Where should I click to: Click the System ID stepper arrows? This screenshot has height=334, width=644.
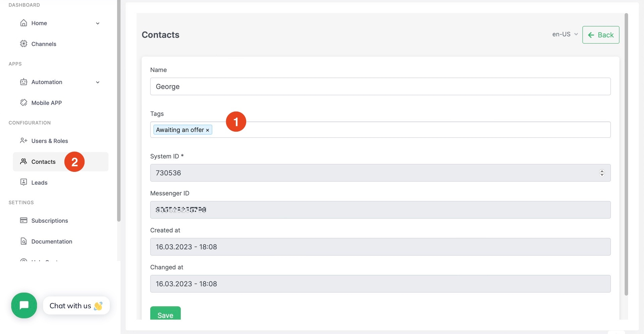click(x=602, y=173)
